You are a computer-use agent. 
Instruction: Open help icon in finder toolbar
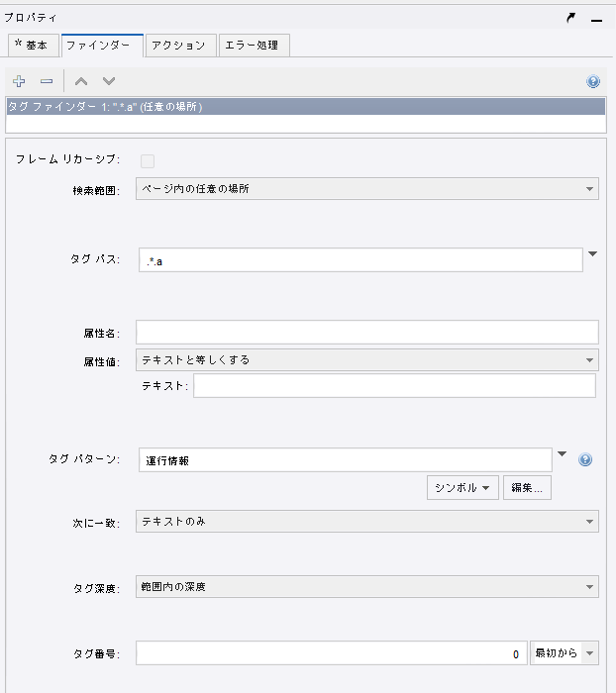(x=593, y=81)
